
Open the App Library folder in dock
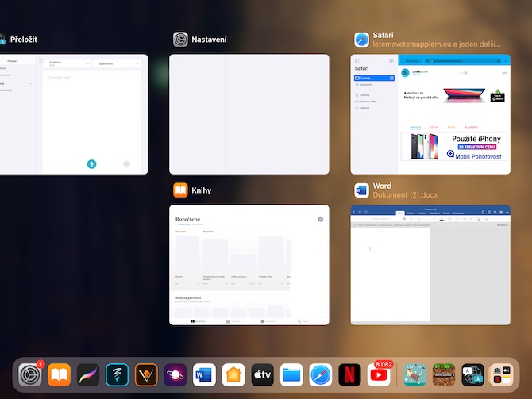(x=502, y=375)
